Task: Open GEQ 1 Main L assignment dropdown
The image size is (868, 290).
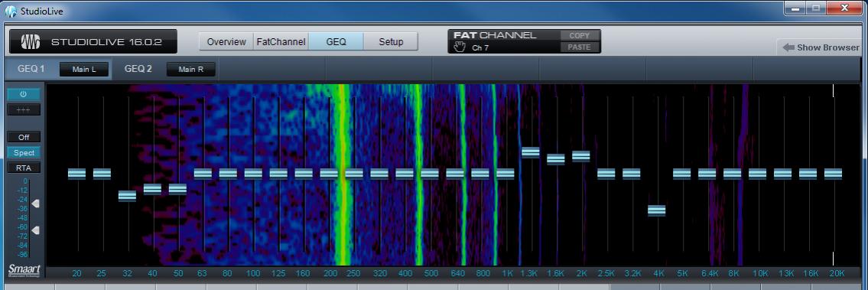Action: (x=83, y=70)
